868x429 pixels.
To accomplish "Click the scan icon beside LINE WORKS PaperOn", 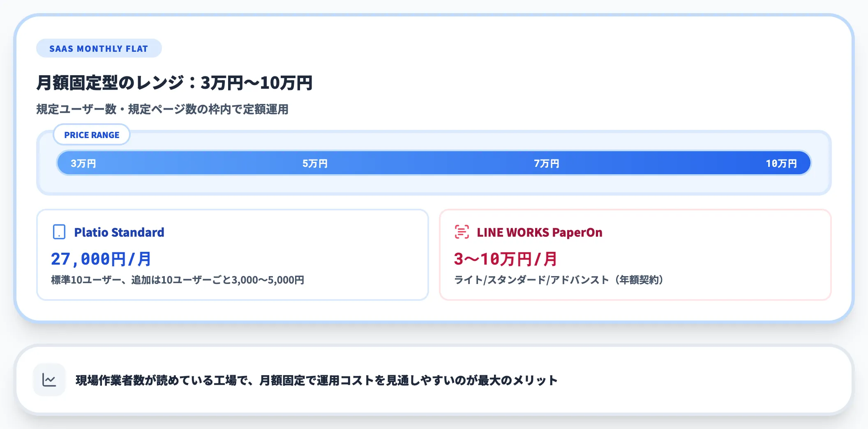I will (462, 232).
